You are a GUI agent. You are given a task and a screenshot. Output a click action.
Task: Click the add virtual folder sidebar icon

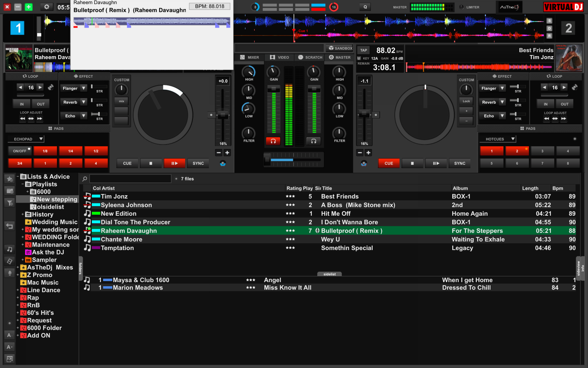[x=10, y=191]
